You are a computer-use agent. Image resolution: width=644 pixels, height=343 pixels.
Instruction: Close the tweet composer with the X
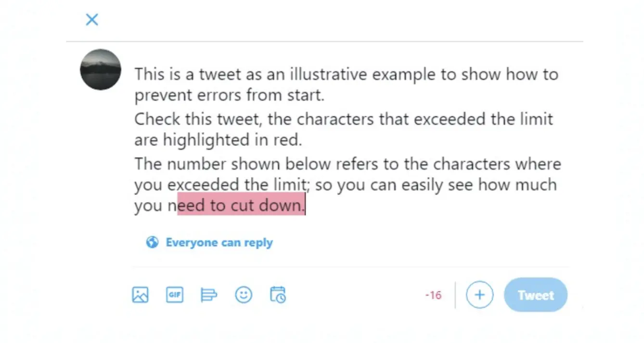92,20
